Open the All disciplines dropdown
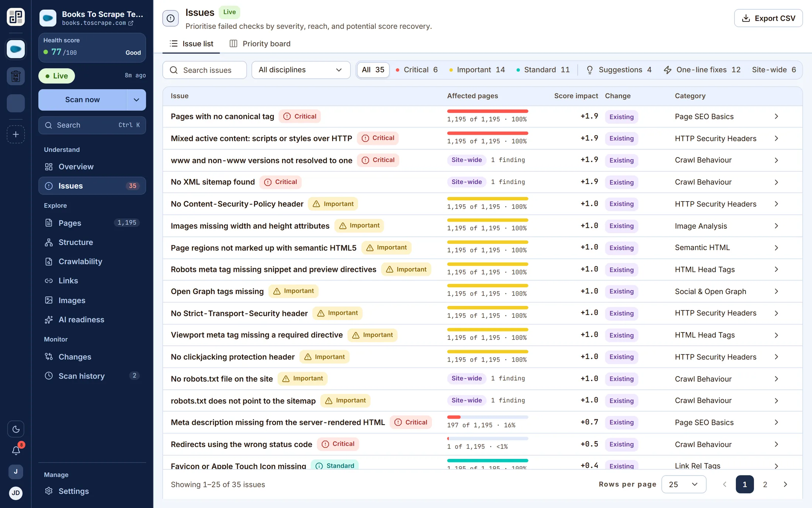Screen dimensions: 812x508 tap(301, 70)
